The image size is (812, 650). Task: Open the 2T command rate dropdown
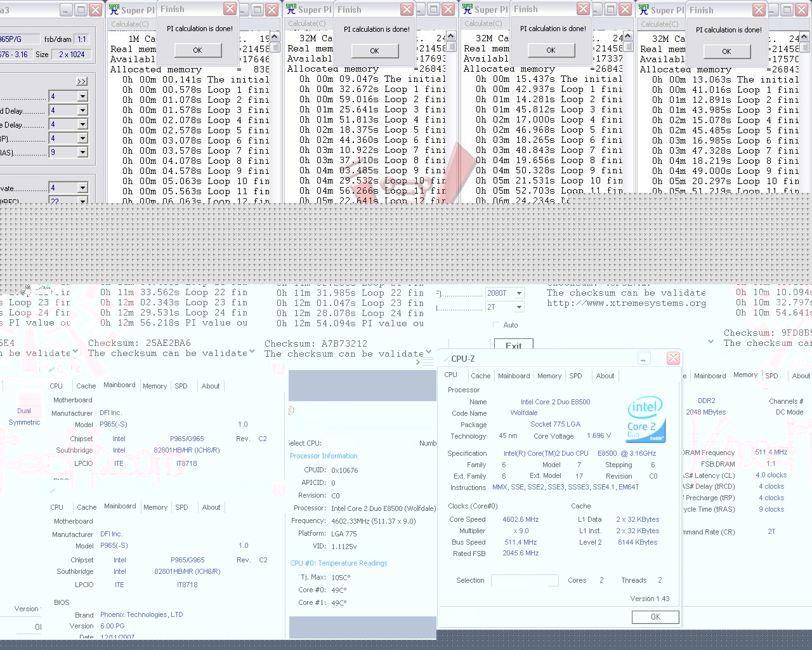point(519,307)
